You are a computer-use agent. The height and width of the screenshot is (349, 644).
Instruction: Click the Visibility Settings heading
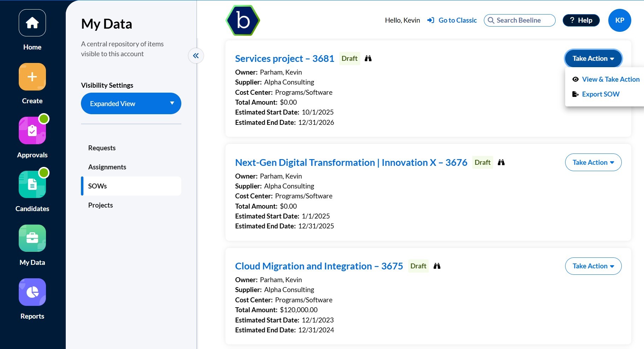coord(107,85)
